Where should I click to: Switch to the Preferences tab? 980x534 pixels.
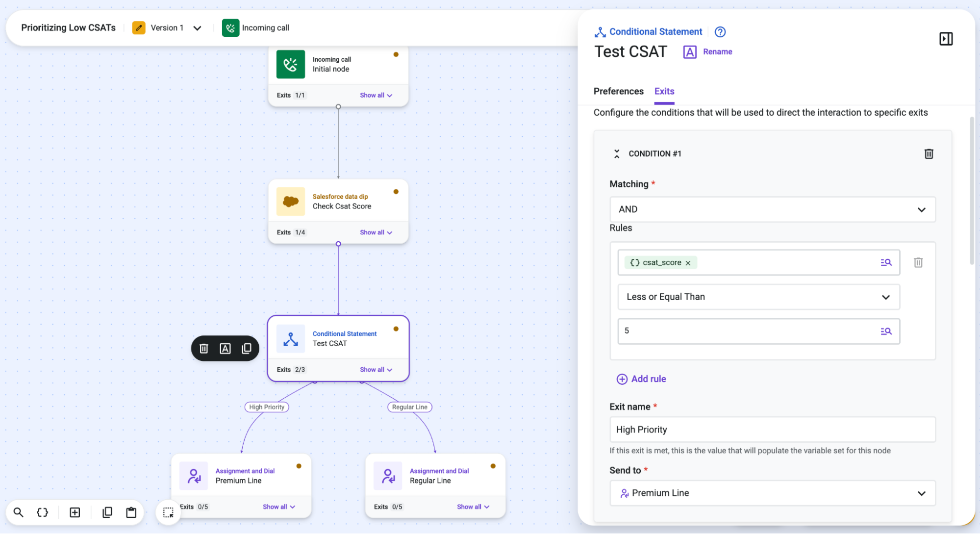click(618, 91)
